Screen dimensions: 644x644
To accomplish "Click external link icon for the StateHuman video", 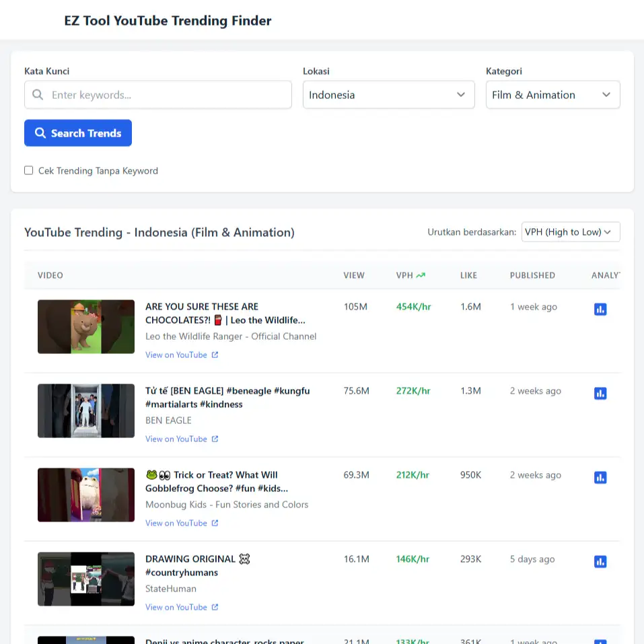I will [215, 607].
